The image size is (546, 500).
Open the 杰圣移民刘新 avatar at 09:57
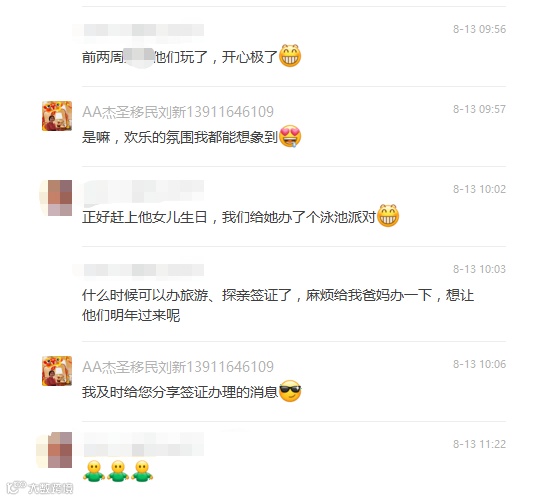(x=57, y=116)
